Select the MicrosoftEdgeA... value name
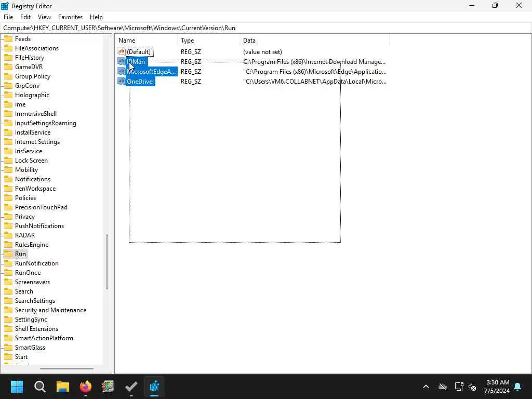 tap(151, 72)
